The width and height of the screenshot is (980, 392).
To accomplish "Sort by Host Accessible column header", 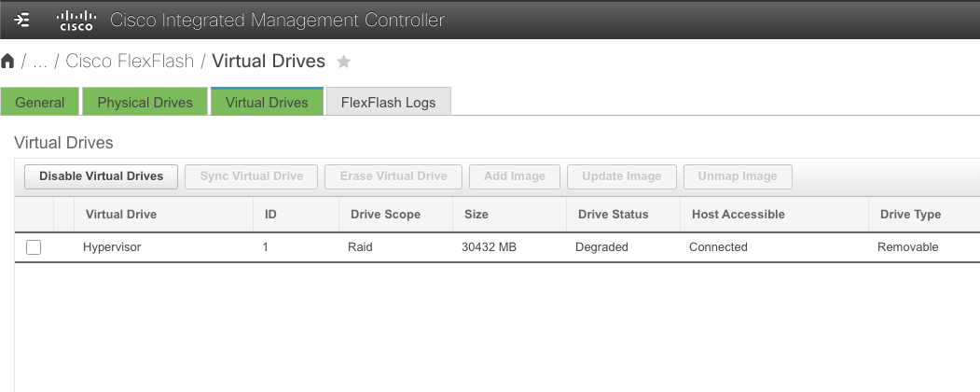I will click(x=738, y=215).
